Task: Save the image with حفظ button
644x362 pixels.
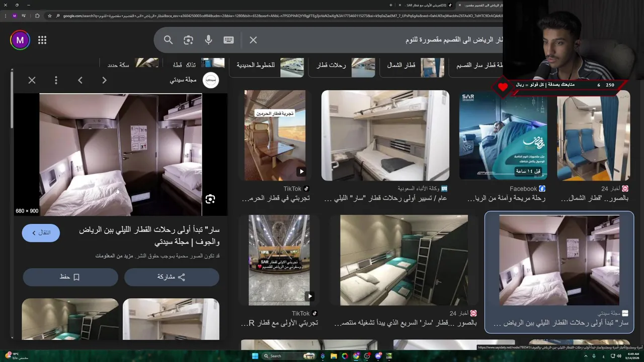Action: (70, 277)
